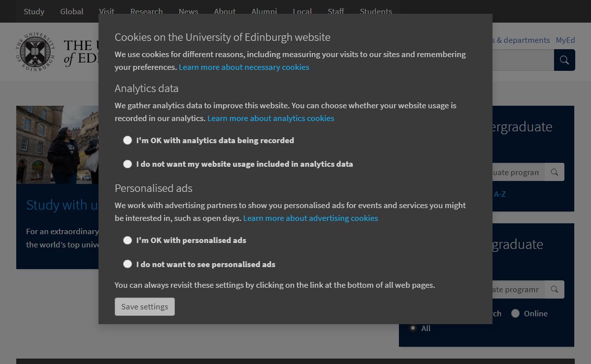This screenshot has height=364, width=591.
Task: Click the postgraduate programme search magnifier button
Action: 555,289
